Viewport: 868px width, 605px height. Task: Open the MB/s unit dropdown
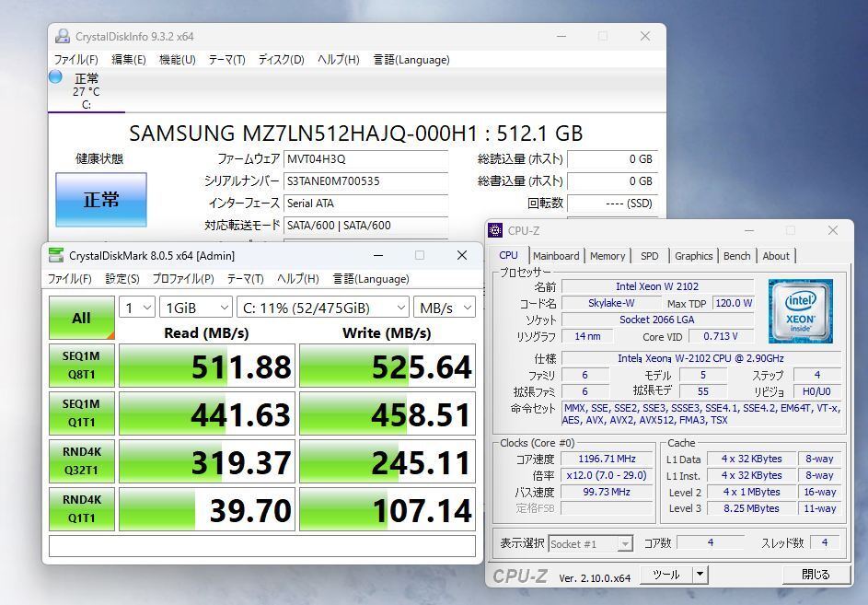445,308
